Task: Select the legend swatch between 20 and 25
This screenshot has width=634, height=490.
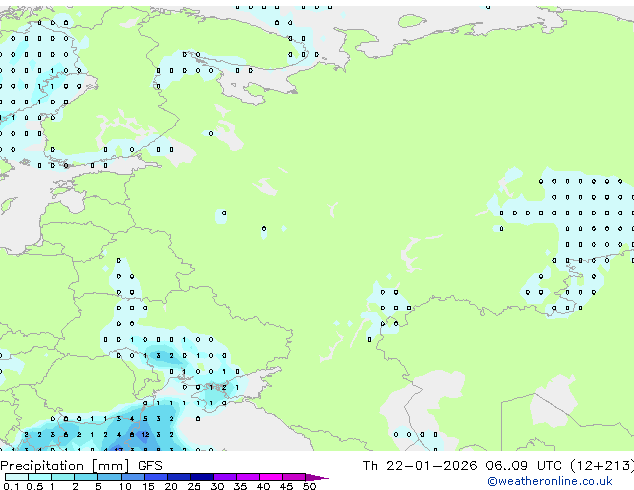Action: tap(179, 477)
